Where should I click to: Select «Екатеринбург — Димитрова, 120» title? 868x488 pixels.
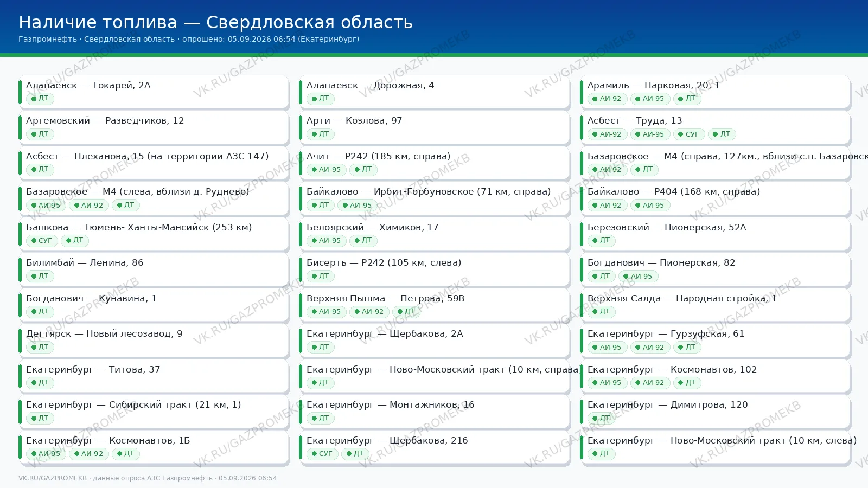tap(668, 404)
